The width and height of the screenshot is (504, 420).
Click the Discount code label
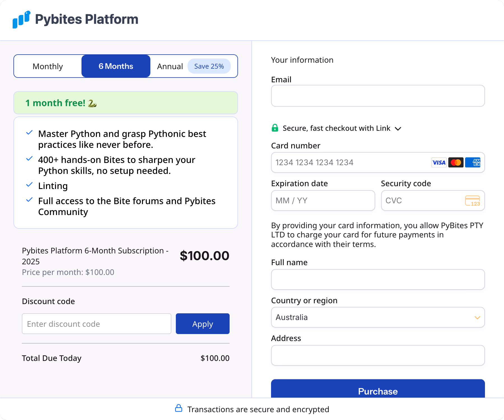(48, 301)
